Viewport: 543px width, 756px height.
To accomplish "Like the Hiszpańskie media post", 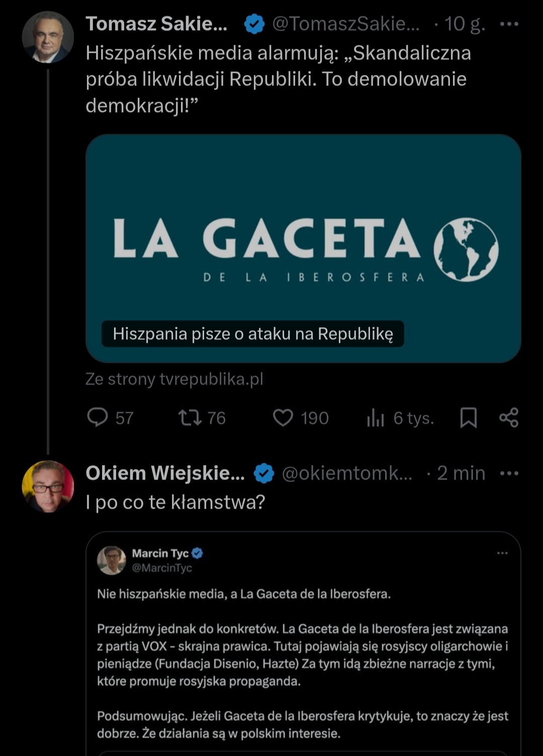I will click(x=283, y=418).
